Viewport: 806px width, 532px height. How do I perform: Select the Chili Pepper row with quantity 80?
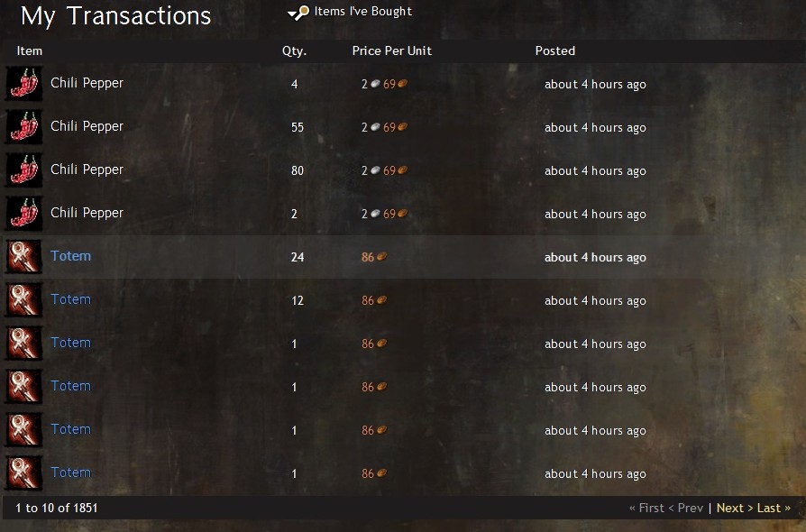click(x=403, y=170)
